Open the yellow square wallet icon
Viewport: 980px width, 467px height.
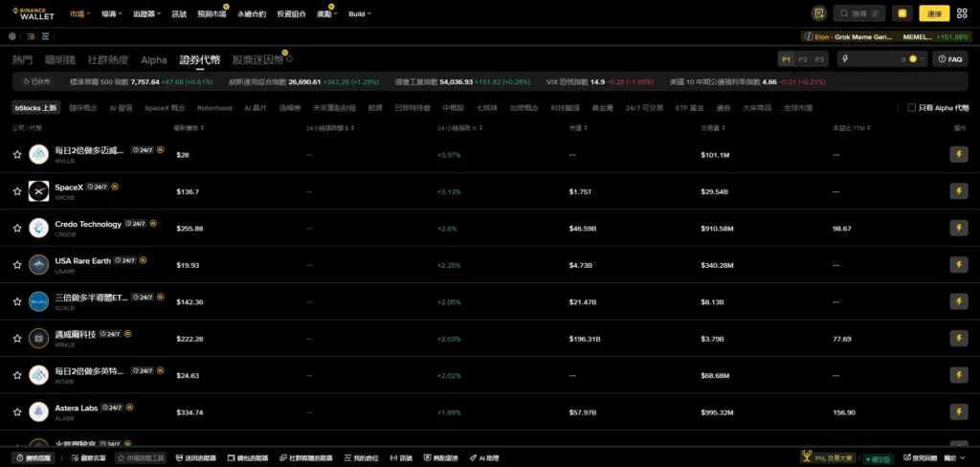pyautogui.click(x=902, y=13)
